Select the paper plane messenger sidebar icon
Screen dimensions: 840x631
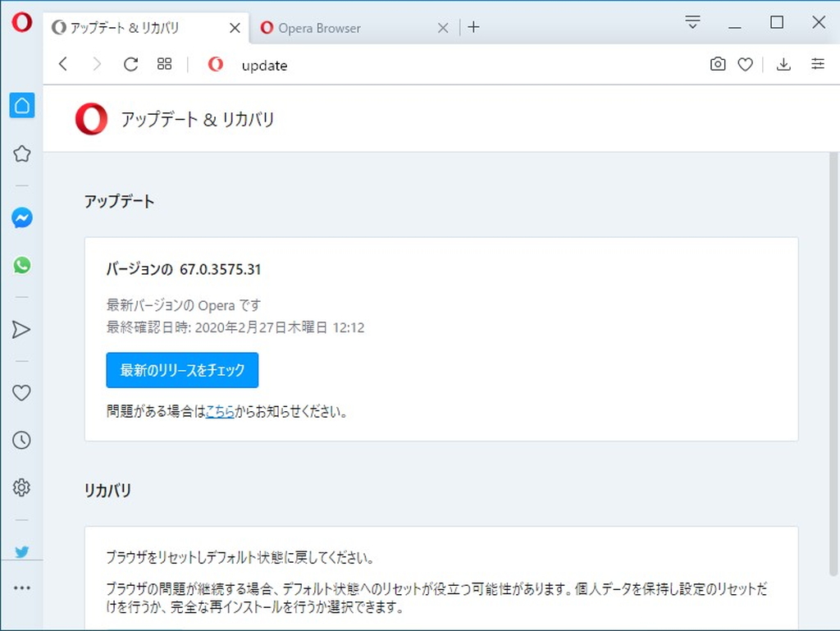point(21,329)
